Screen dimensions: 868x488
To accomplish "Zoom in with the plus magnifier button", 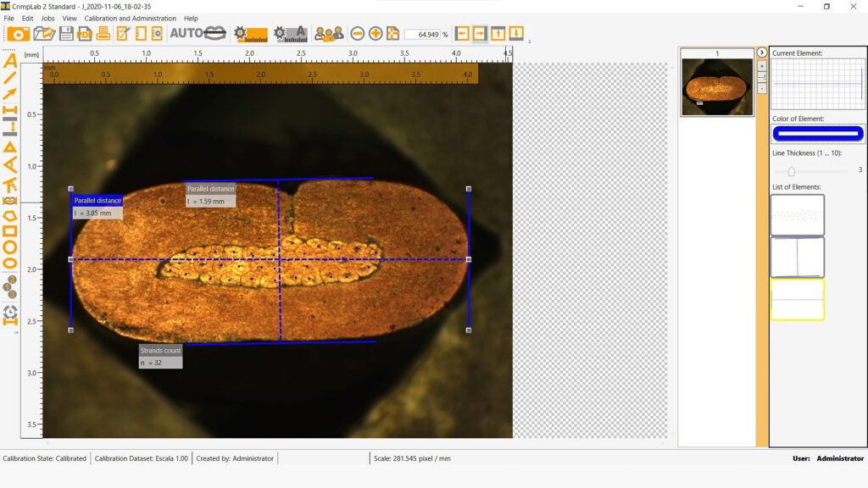I will click(x=376, y=34).
